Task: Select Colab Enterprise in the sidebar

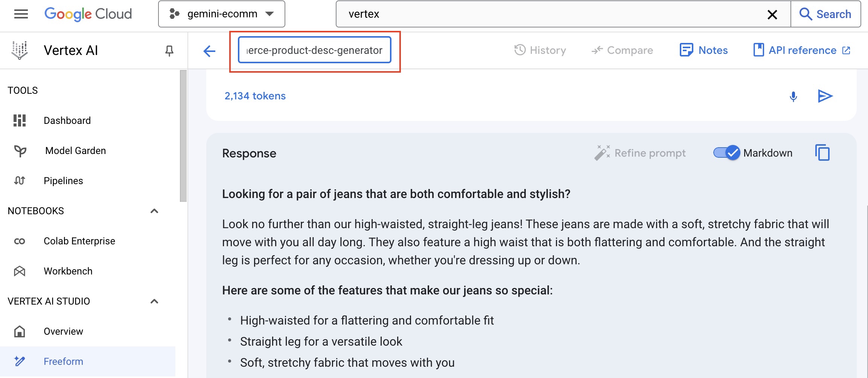Action: tap(79, 241)
